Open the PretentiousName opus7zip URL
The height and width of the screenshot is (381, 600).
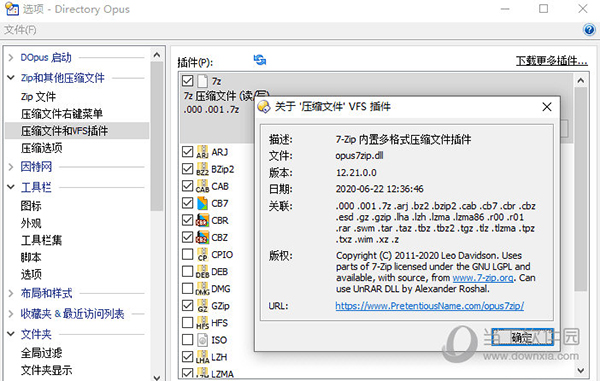(429, 306)
